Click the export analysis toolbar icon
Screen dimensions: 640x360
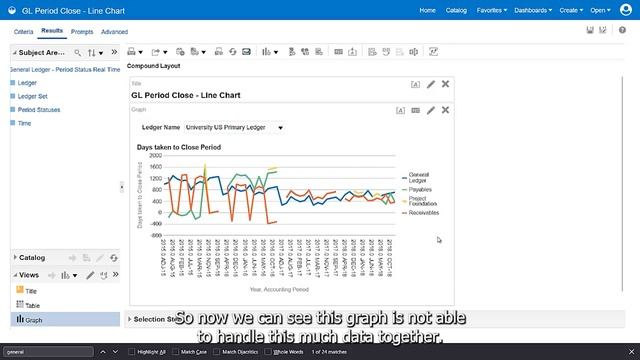pos(156,52)
